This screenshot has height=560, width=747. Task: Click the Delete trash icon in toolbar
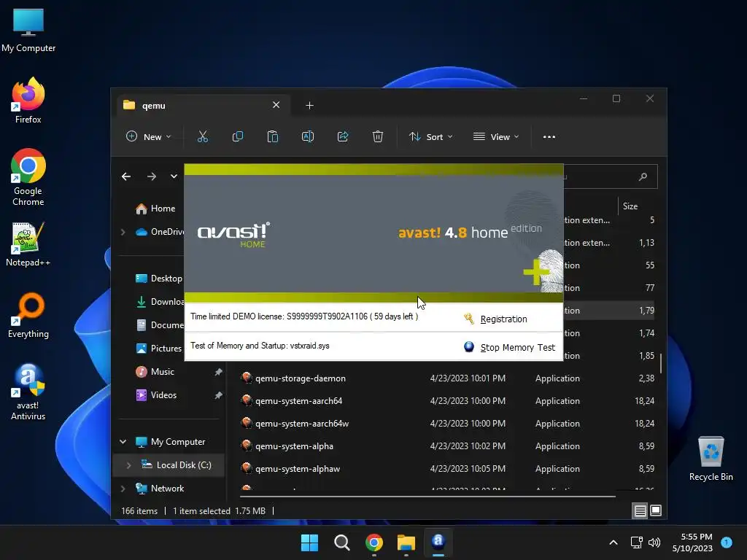pyautogui.click(x=378, y=136)
